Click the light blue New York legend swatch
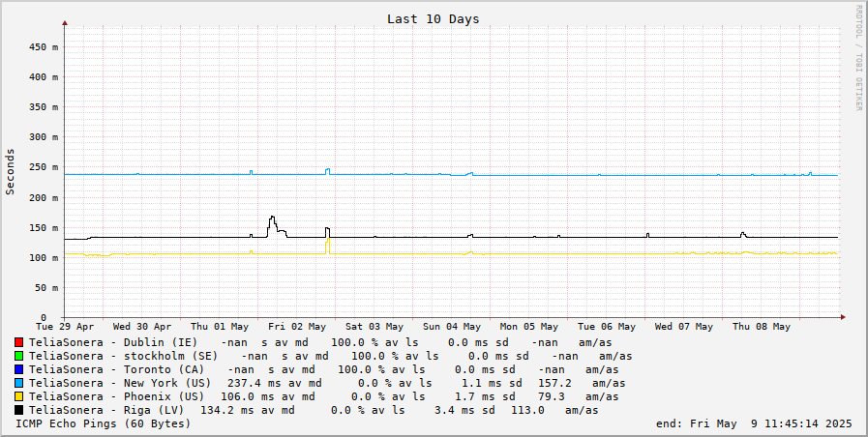This screenshot has height=437, width=868. click(18, 383)
